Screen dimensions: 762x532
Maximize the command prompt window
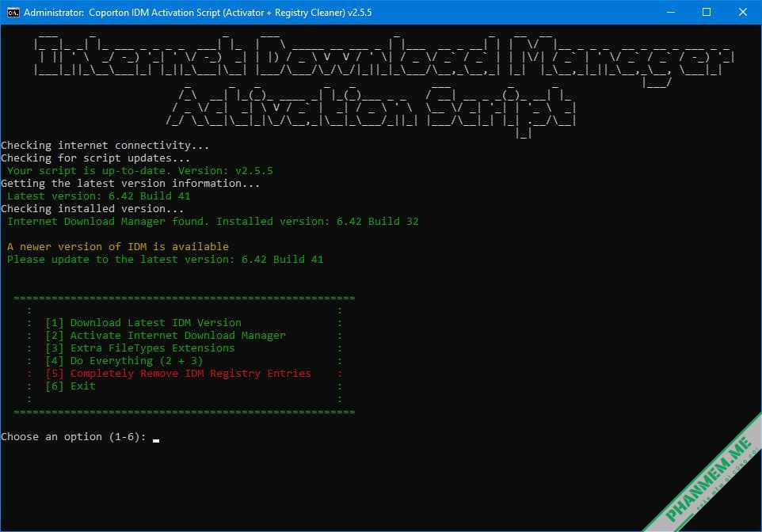707,12
